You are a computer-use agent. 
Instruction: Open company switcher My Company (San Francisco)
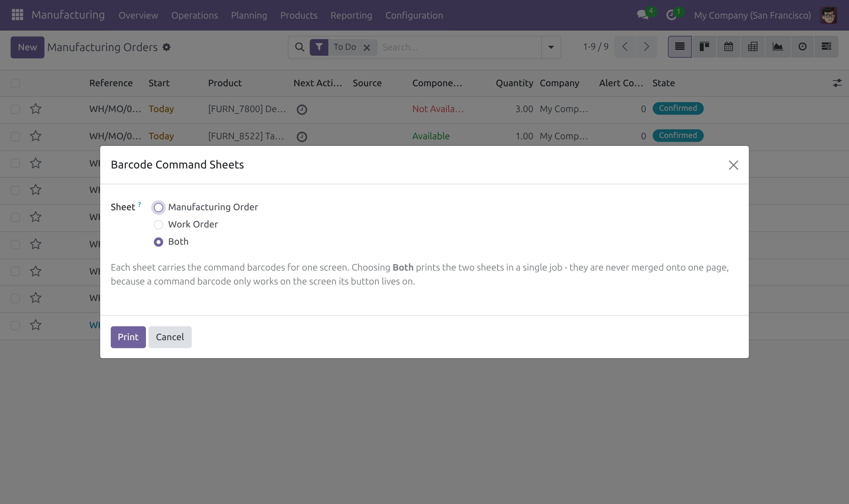pos(752,15)
